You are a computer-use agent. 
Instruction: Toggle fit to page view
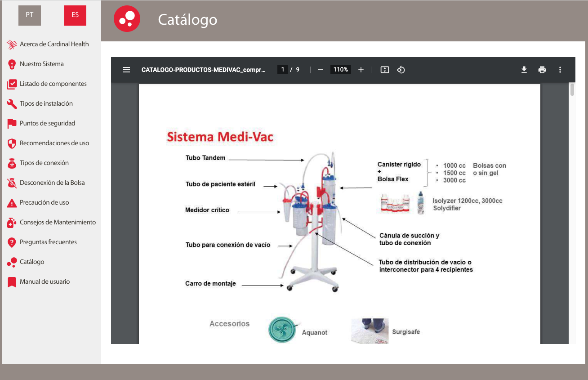tap(384, 70)
